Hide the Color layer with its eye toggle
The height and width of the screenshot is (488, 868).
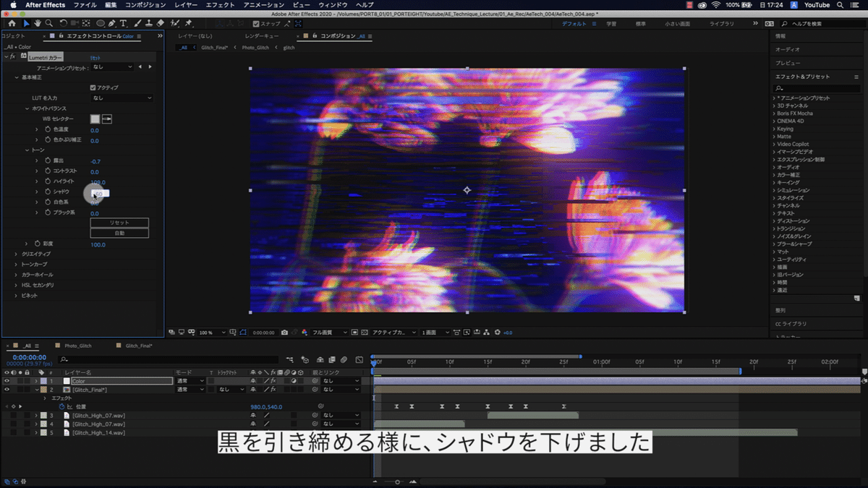[7, 380]
